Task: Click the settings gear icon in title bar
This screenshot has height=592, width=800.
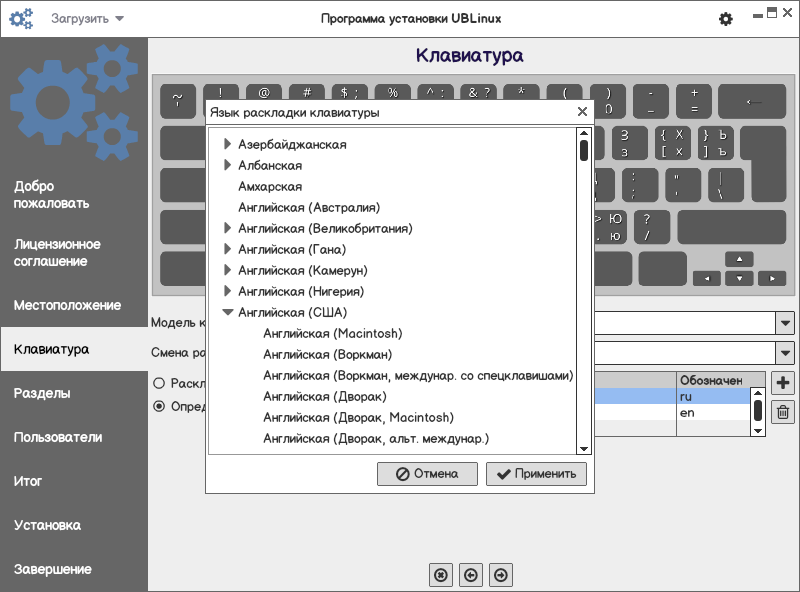Action: pos(726,19)
